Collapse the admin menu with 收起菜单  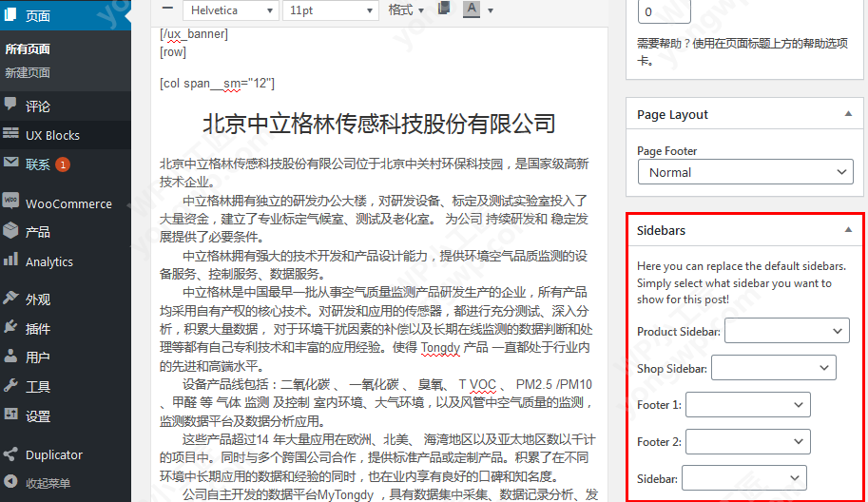[x=49, y=482]
